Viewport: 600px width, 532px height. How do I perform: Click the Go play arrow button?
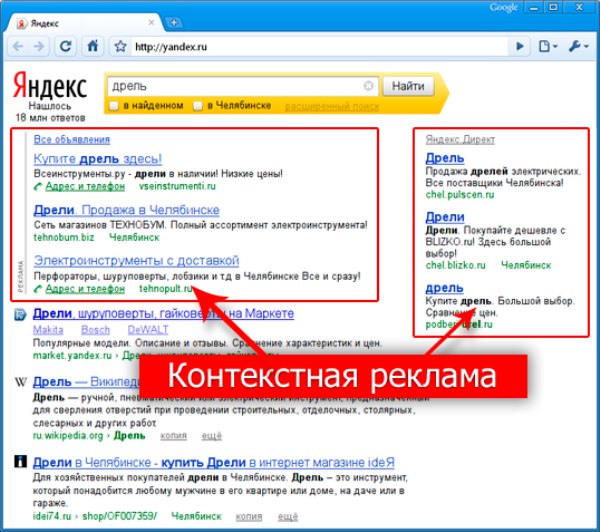[520, 47]
